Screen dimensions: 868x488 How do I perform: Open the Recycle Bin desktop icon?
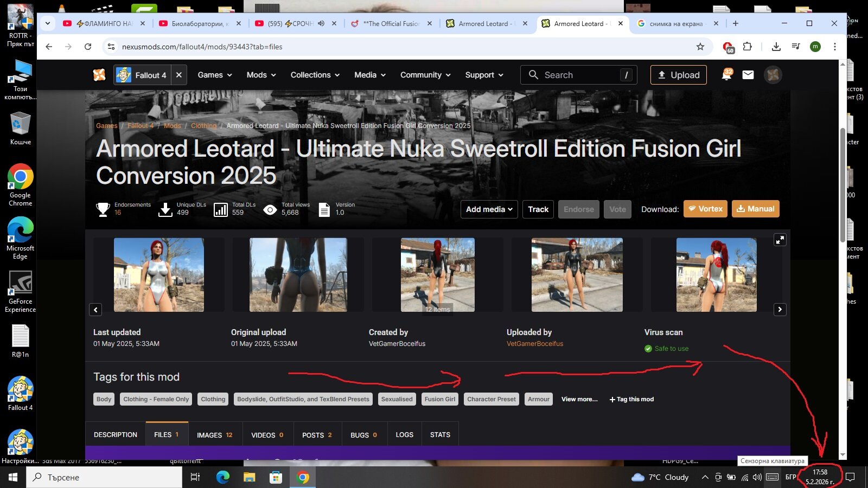click(x=20, y=129)
